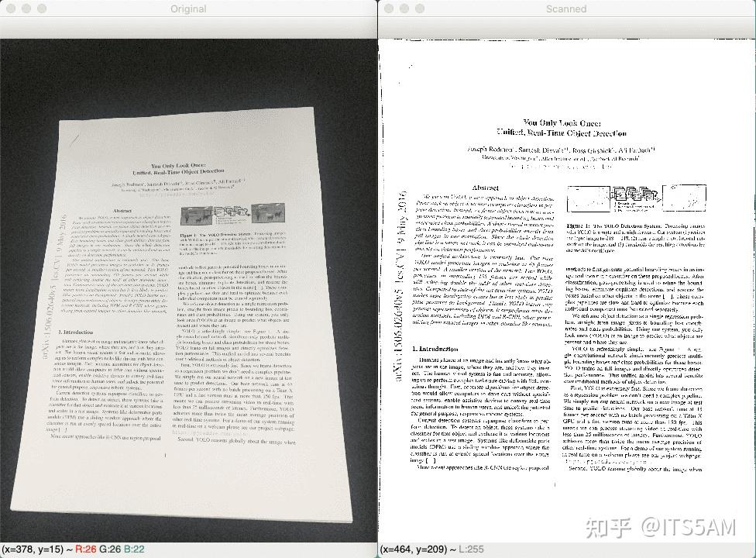Viewport: 756px width, 558px height.
Task: Click the "Abstract" heading in the Scanned image
Action: point(486,188)
